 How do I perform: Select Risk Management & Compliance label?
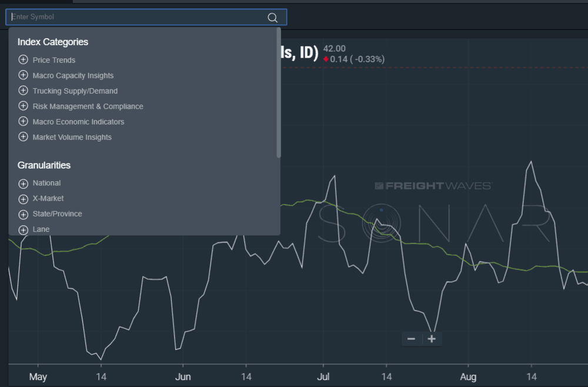[88, 106]
